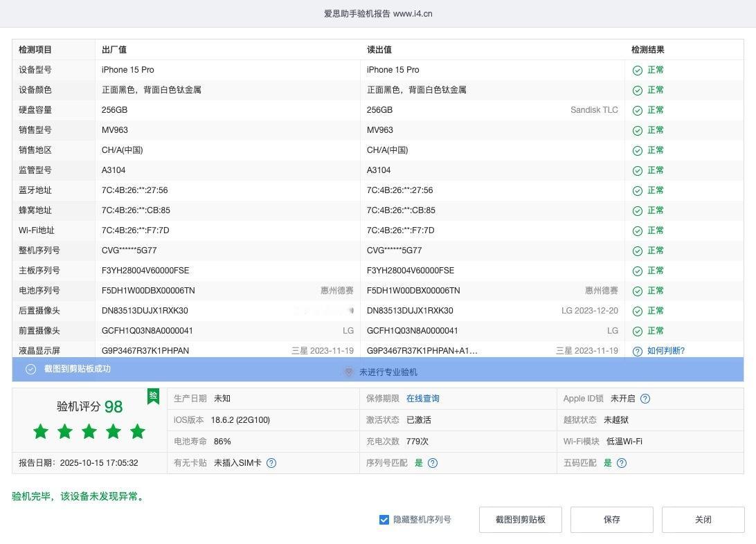Viewport: 756px width, 544px height.
Task: Click the green 验 badge ribbon
Action: pyautogui.click(x=153, y=396)
